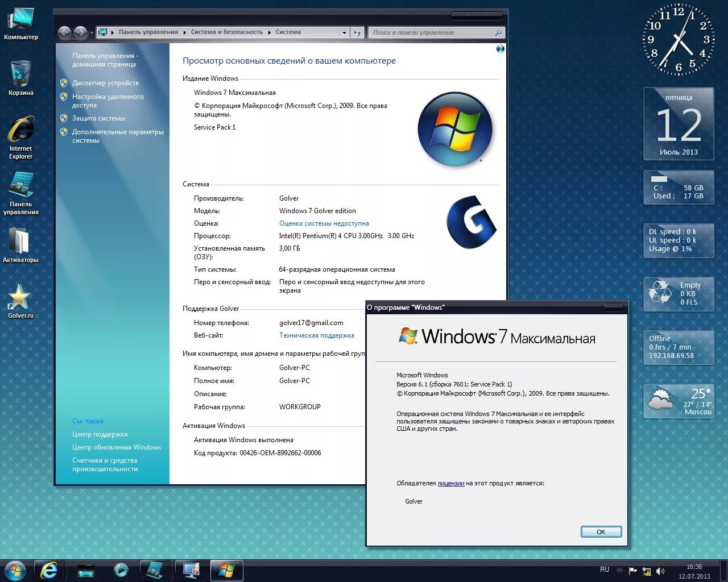The height and width of the screenshot is (582, 728).
Task: Click the weather gadget cloud icon
Action: pyautogui.click(x=660, y=400)
